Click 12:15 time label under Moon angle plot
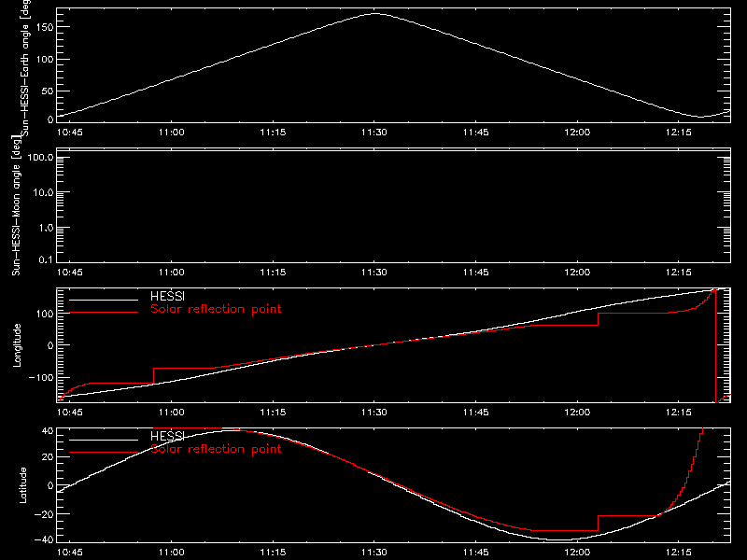 point(679,273)
